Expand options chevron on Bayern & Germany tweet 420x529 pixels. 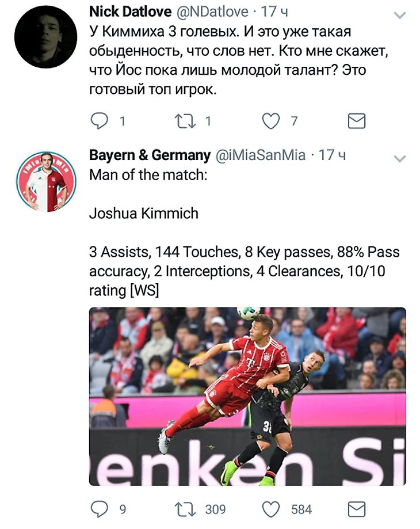pos(400,158)
